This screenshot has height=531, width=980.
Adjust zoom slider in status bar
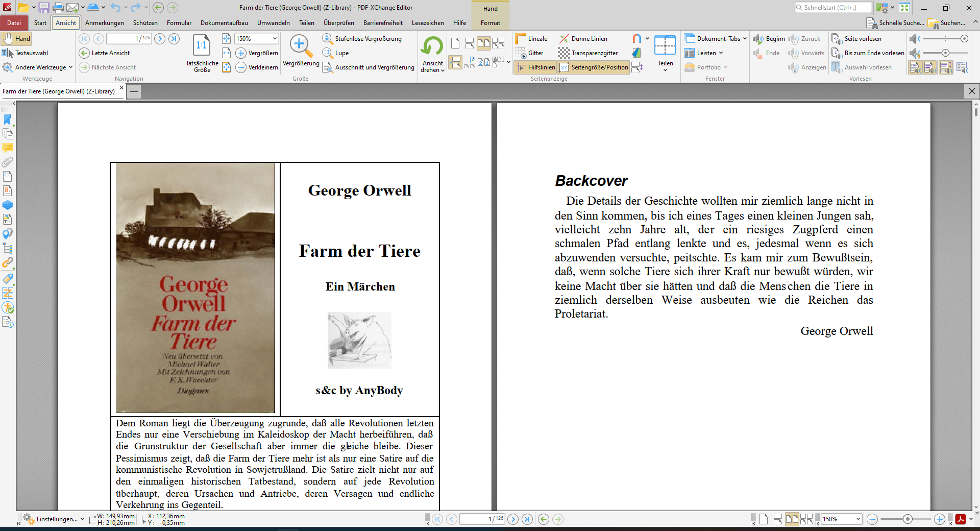[x=906, y=519]
